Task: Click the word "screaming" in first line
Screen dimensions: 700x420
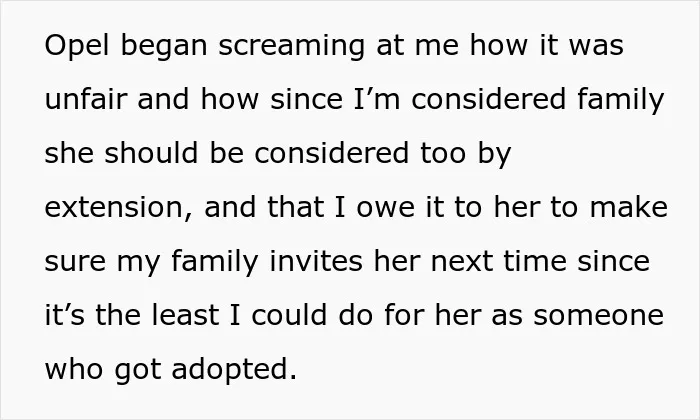Action: [x=291, y=46]
